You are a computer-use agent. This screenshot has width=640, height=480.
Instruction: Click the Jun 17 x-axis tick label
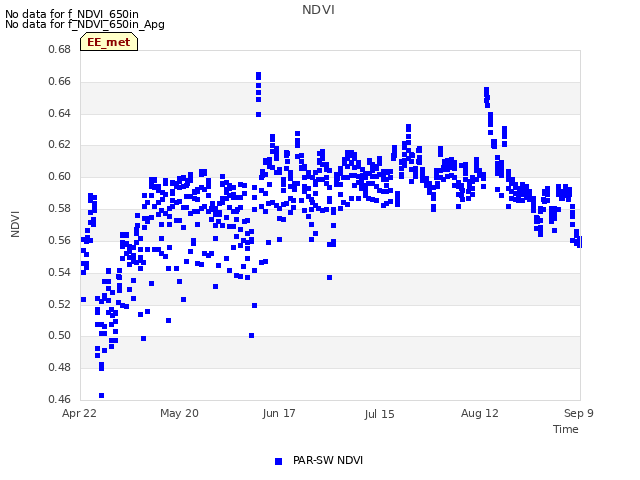[279, 413]
